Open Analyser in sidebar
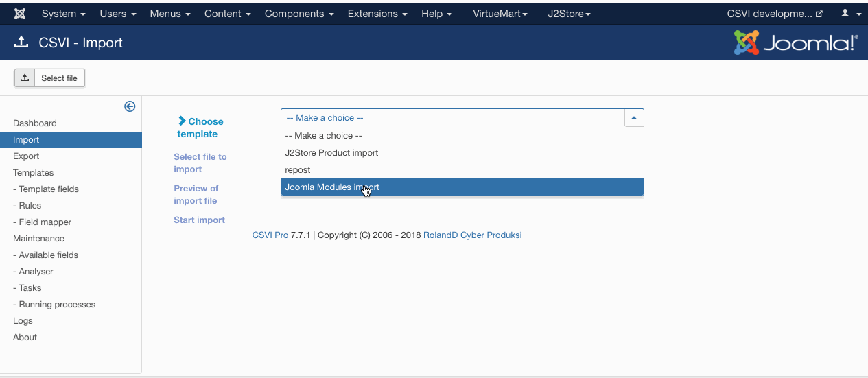This screenshot has height=378, width=868. click(33, 272)
